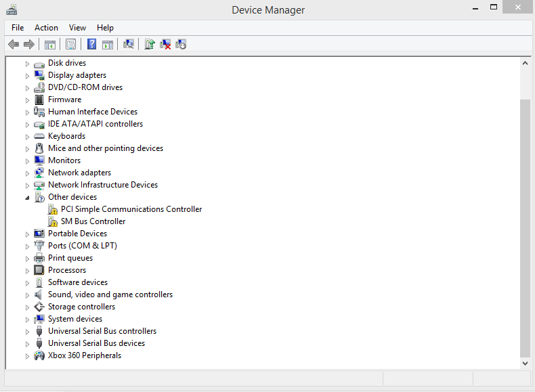Collapse the Other devices node
This screenshot has width=535, height=392.
27,198
